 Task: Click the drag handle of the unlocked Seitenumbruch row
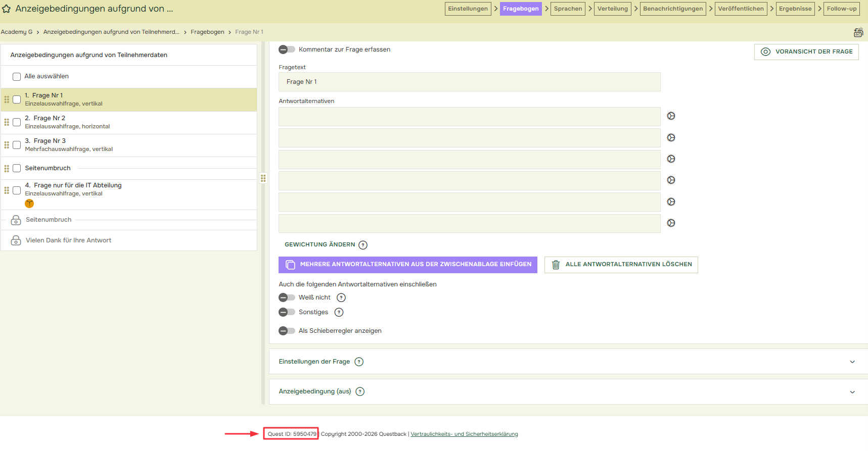[7, 168]
